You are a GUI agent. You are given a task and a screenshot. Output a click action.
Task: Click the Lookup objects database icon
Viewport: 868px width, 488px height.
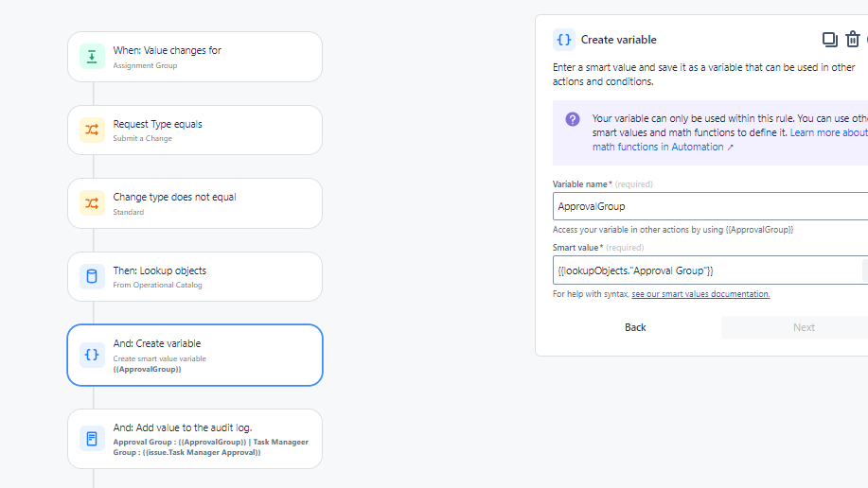pos(92,276)
